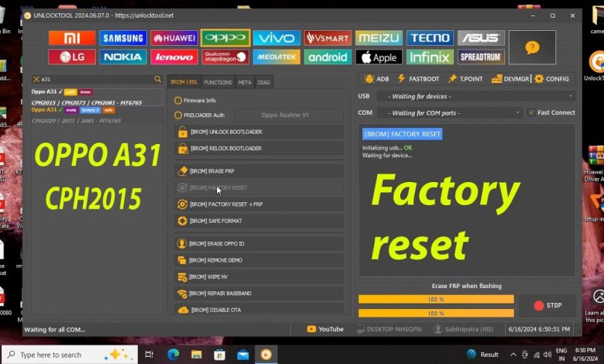The height and width of the screenshot is (364, 604).
Task: Choose the Tecno brand logo
Action: coord(430,38)
